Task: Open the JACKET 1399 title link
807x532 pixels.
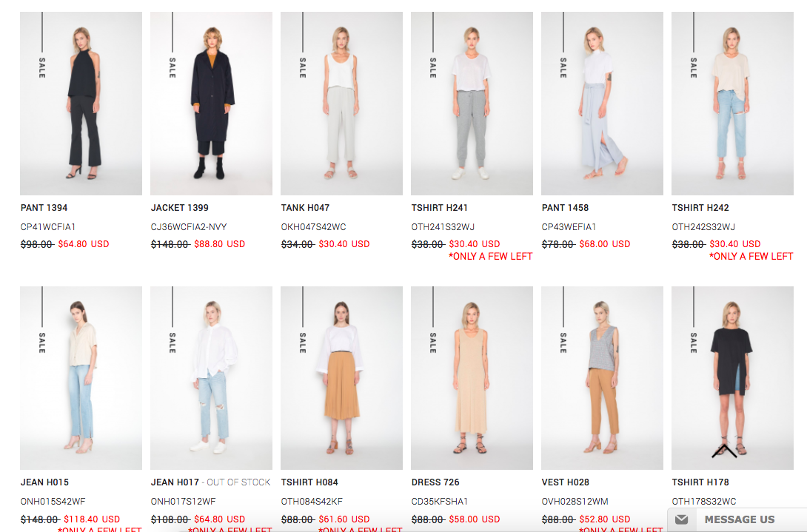Action: pyautogui.click(x=180, y=208)
